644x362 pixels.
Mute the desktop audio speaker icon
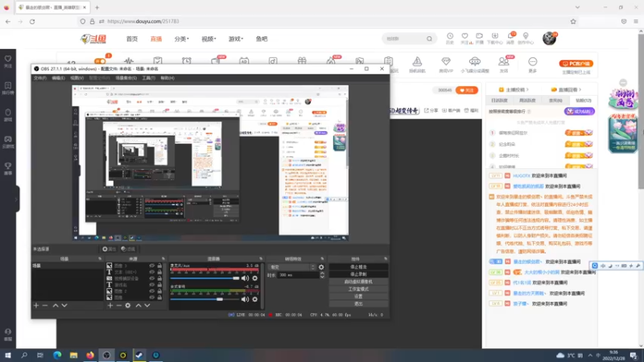tap(246, 299)
